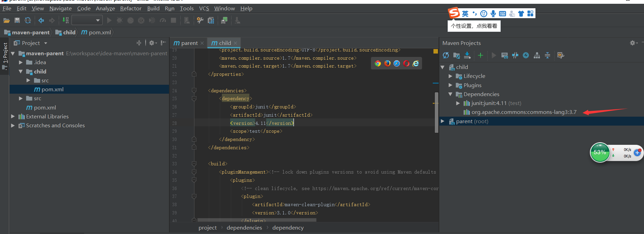Go back with the blue arrow
The image size is (644, 234).
(x=41, y=21)
